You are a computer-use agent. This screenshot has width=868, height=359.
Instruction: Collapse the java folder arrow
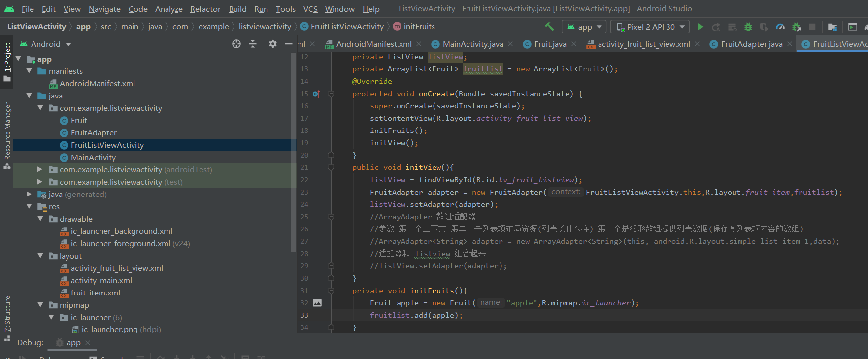tap(29, 96)
